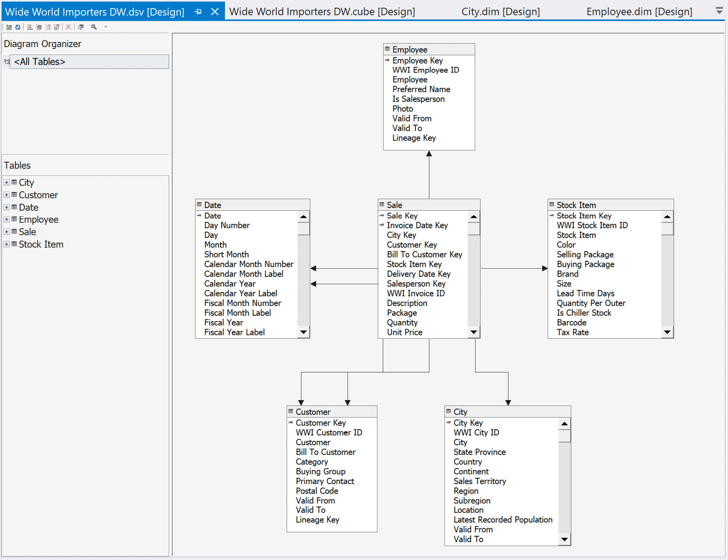728x560 pixels.
Task: Select Quantity Per Outer in Stock Item
Action: click(591, 303)
